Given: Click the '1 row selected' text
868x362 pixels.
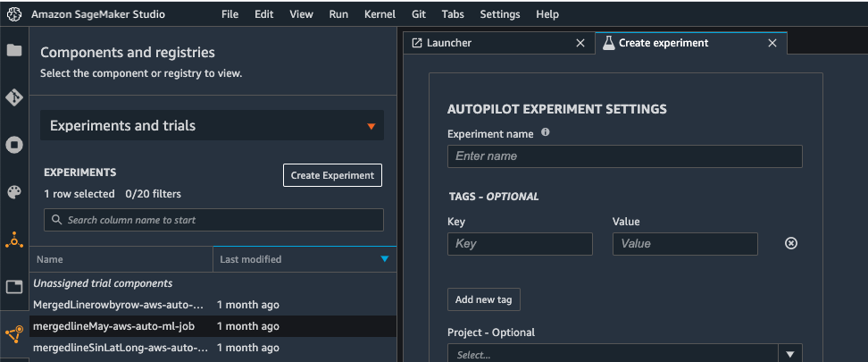Looking at the screenshot, I should [x=79, y=194].
